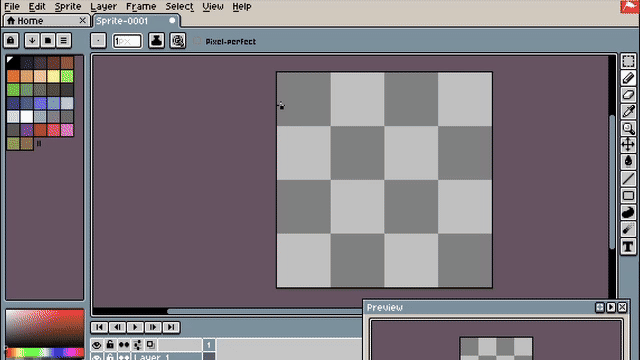Select the Eraser tool
The height and width of the screenshot is (360, 640).
pos(628,95)
